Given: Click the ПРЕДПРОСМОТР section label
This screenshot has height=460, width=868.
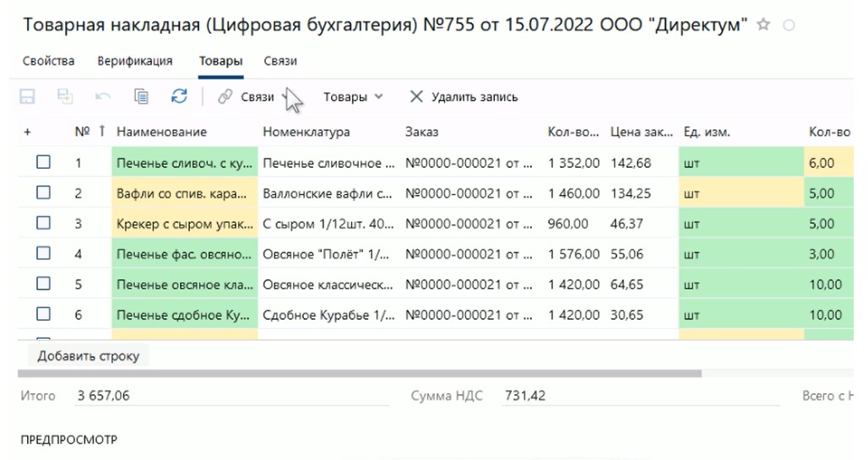Looking at the screenshot, I should point(68,440).
